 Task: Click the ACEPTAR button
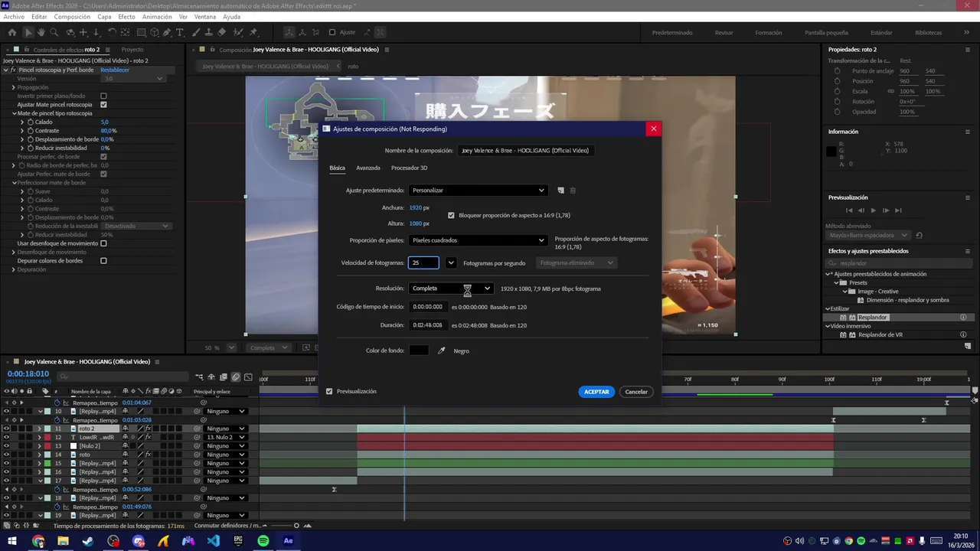point(596,391)
